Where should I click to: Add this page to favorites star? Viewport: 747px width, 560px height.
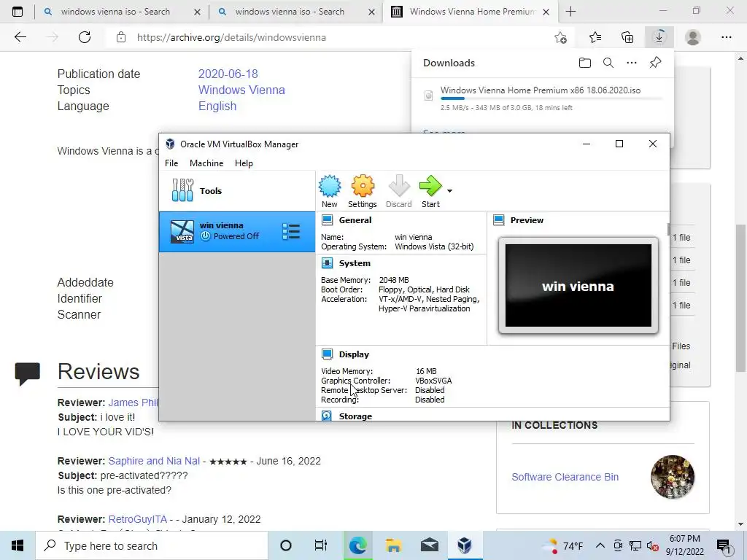point(561,38)
